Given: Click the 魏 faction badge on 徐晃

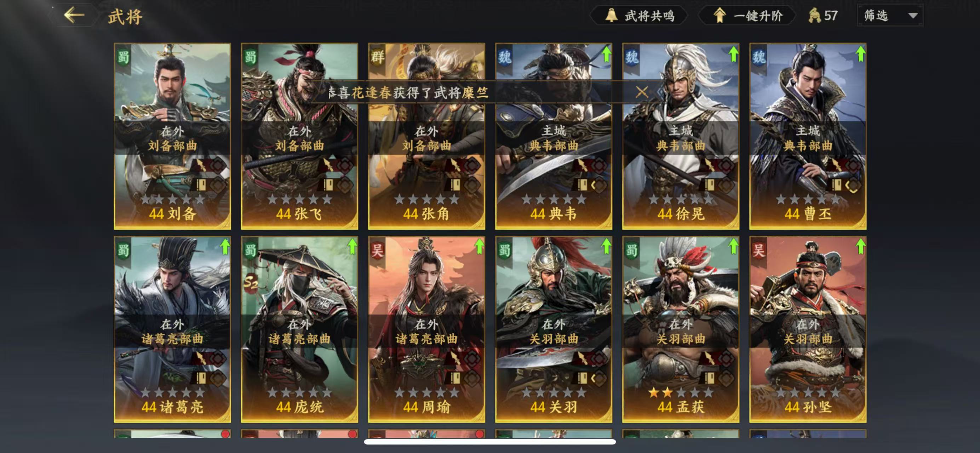Looking at the screenshot, I should pos(631,57).
